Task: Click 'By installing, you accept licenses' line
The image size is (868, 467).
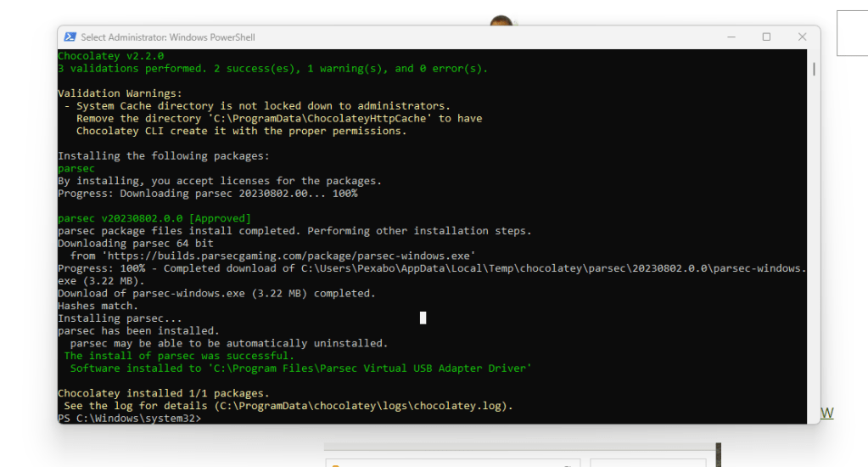Action: click(x=220, y=181)
